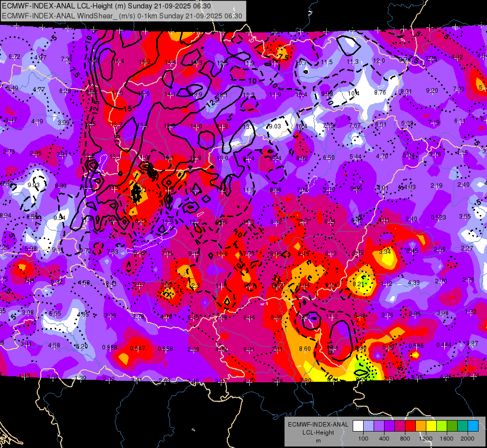Screen dimensions: 487x448
Task: Click the pale lavender legend swatch above 100
Action: [368, 426]
